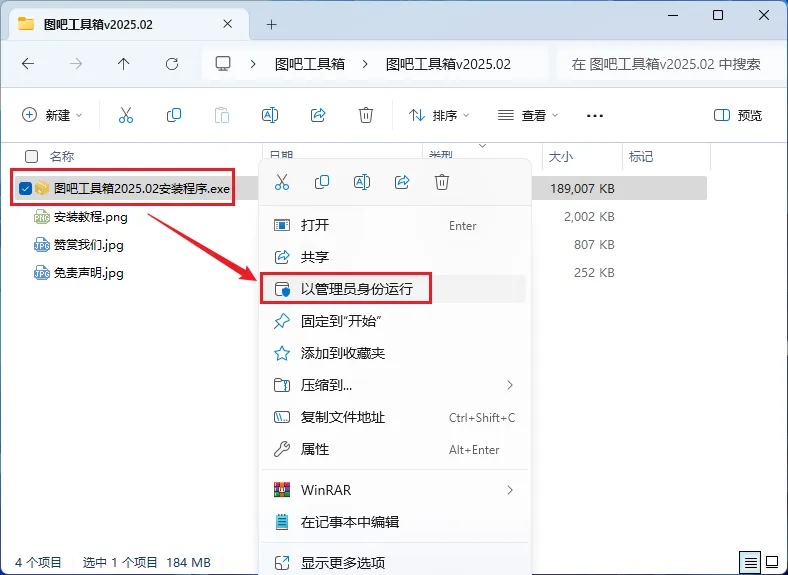Uncheck the checkbox for the installer exe
Image resolution: width=788 pixels, height=575 pixels.
25,188
